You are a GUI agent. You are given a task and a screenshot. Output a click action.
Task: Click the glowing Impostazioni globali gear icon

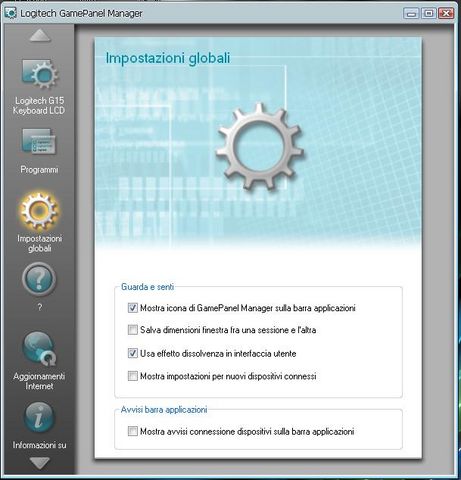tap(39, 211)
